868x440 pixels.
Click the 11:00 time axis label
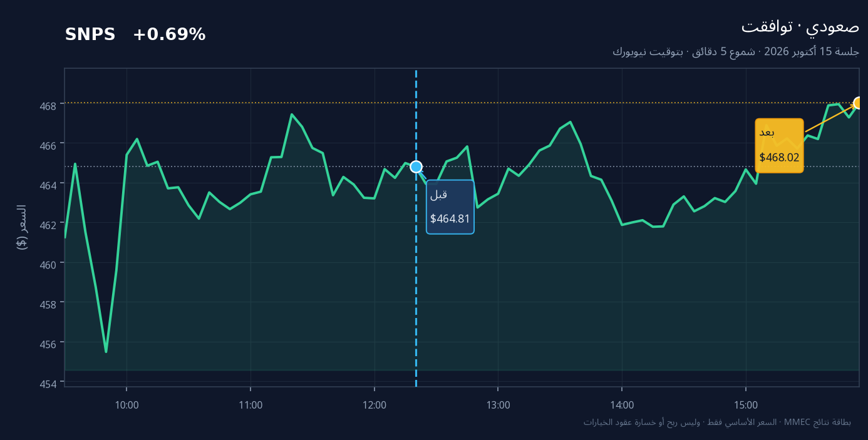click(x=251, y=405)
